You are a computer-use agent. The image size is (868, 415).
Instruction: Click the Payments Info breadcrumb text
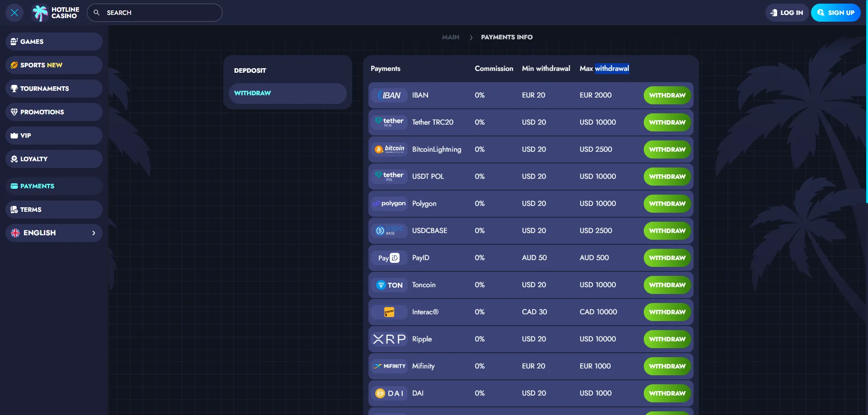[x=507, y=37]
